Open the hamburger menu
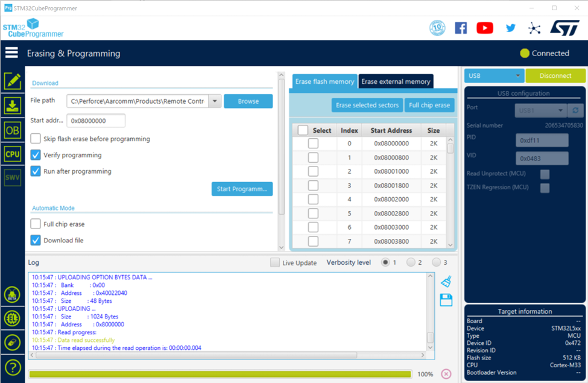This screenshot has width=588, height=383. click(x=11, y=53)
